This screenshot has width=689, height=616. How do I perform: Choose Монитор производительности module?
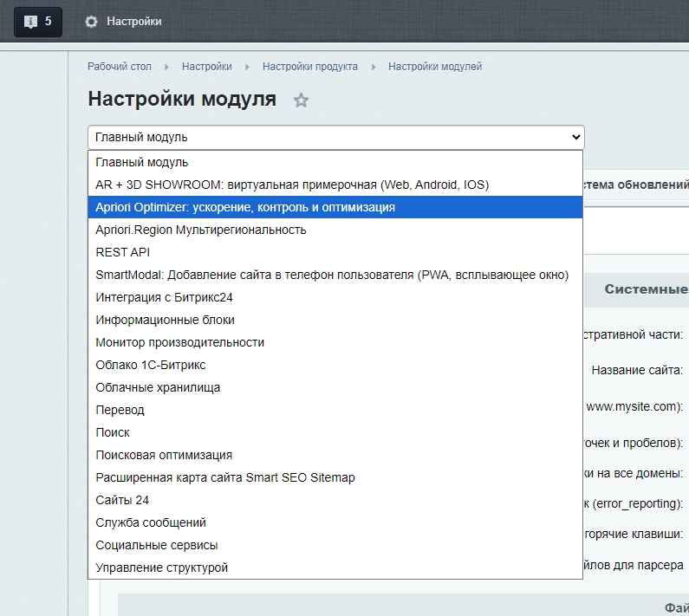(180, 342)
